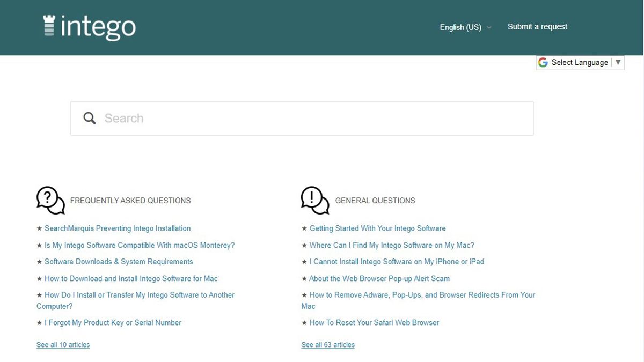
Task: Expand the Select Language translate dropdown
Action: 618,62
